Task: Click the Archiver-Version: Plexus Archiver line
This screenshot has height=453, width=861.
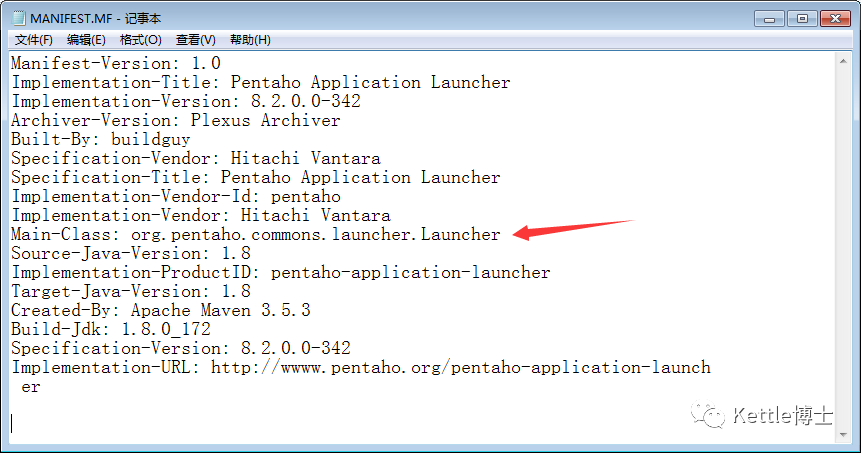Action: 176,120
